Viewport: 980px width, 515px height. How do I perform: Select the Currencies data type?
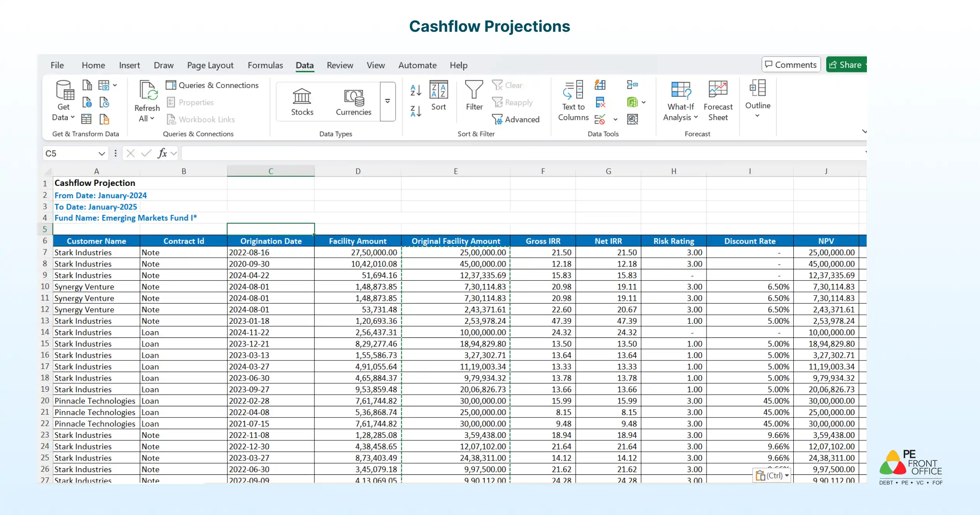353,101
